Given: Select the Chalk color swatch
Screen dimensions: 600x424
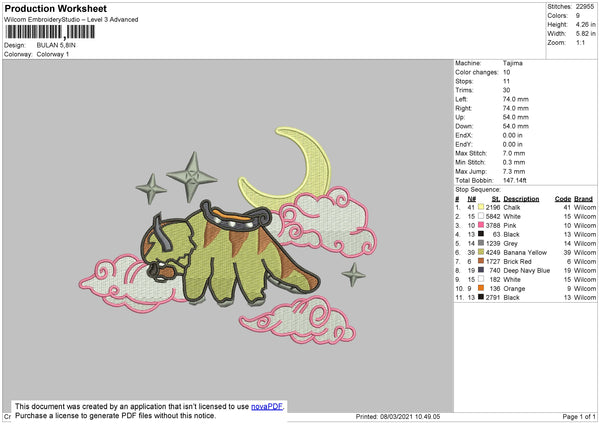Looking at the screenshot, I should tap(481, 207).
